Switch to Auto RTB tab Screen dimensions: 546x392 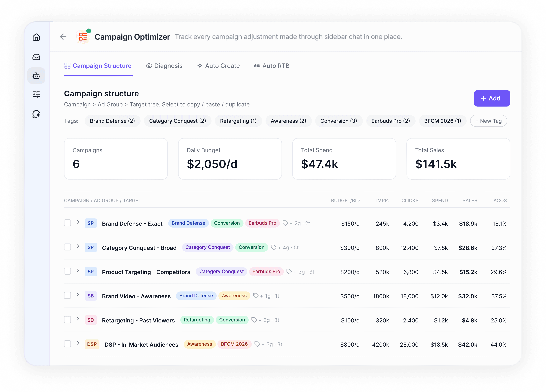[x=272, y=66]
